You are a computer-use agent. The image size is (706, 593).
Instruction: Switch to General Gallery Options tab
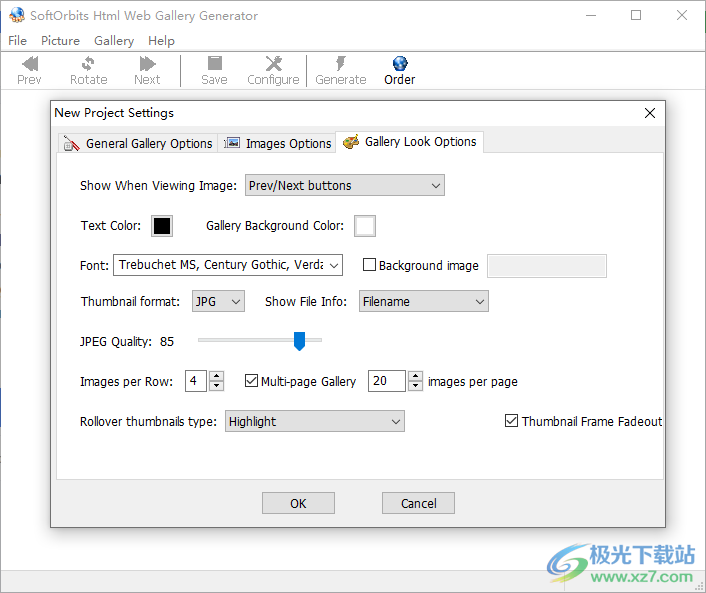point(138,144)
